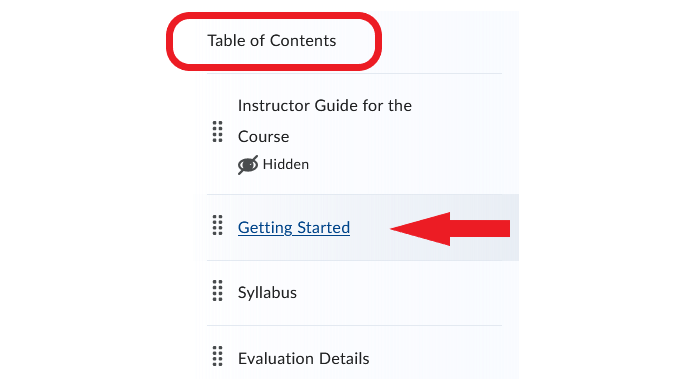Click the empty space right of Syllabus
Image resolution: width=679 pixels, height=379 pixels.
(x=398, y=293)
